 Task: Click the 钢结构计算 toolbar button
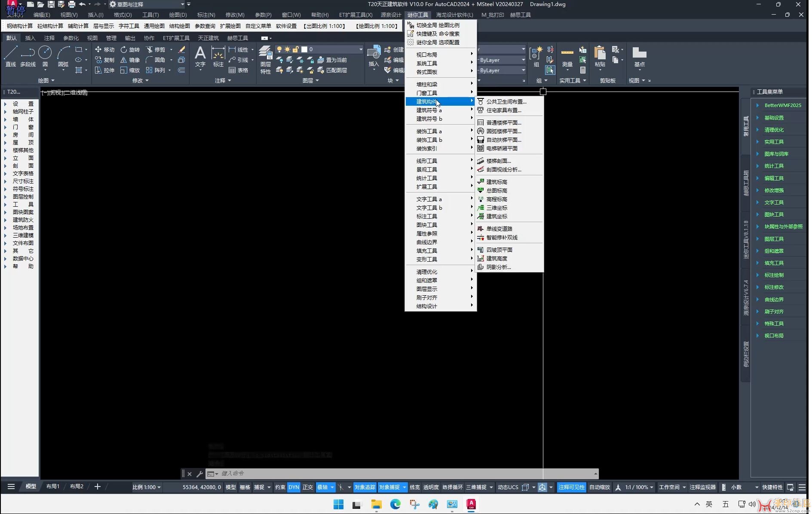[x=20, y=26]
